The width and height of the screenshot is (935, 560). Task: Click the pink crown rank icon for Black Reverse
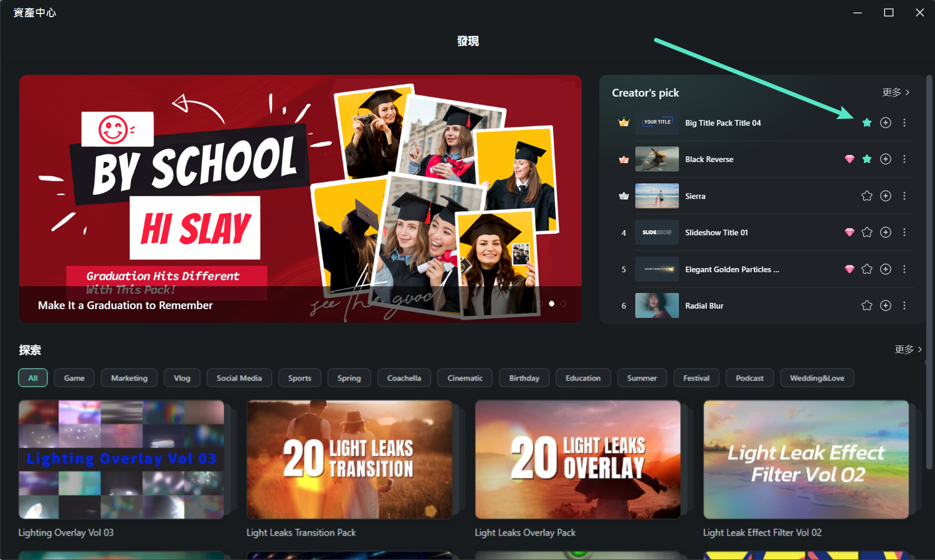[624, 159]
